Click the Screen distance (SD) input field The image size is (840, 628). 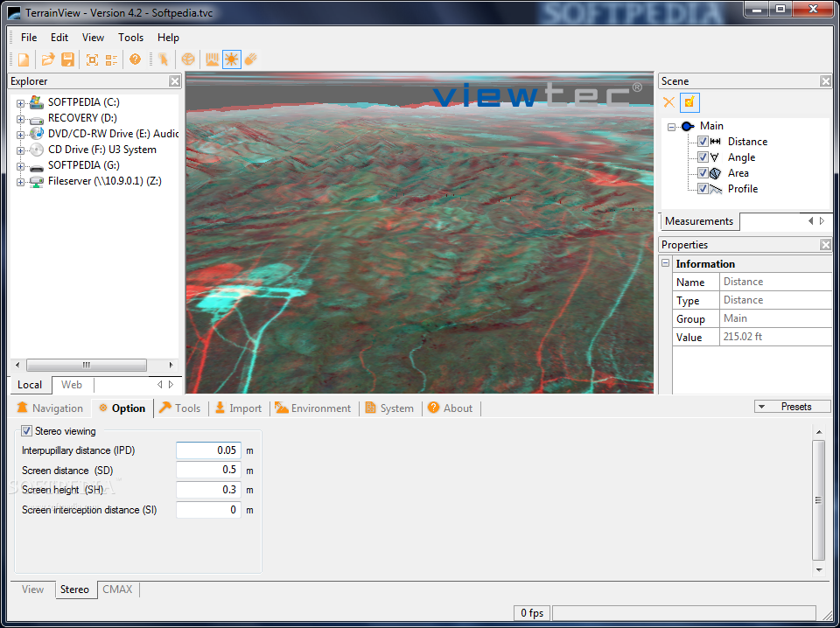tap(208, 470)
